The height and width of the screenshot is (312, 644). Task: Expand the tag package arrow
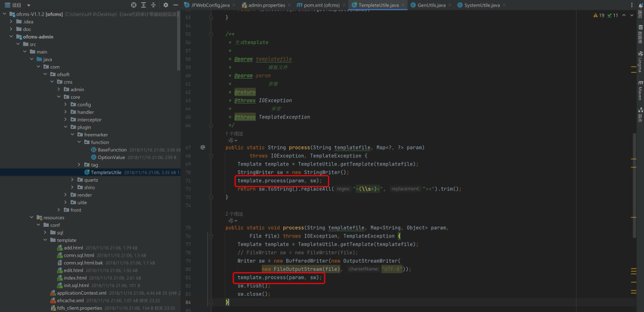[80, 165]
